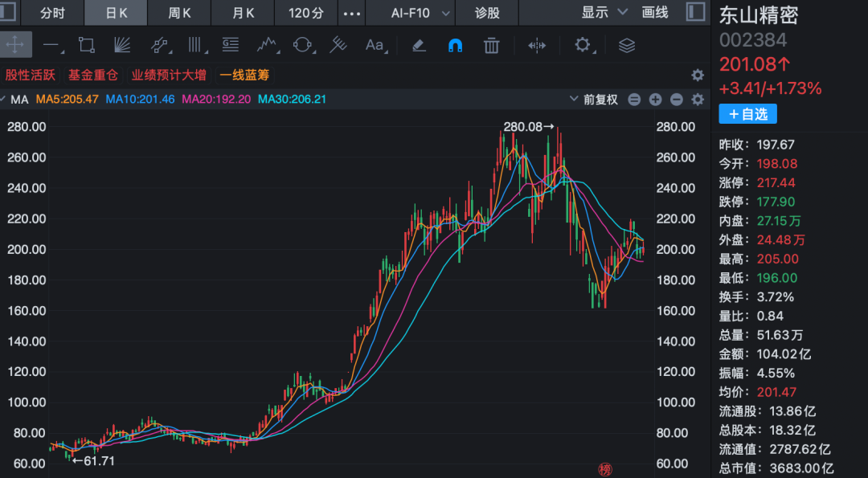Open the 诊股 stock diagnosis button
Screen dimensions: 868x478
tap(487, 13)
